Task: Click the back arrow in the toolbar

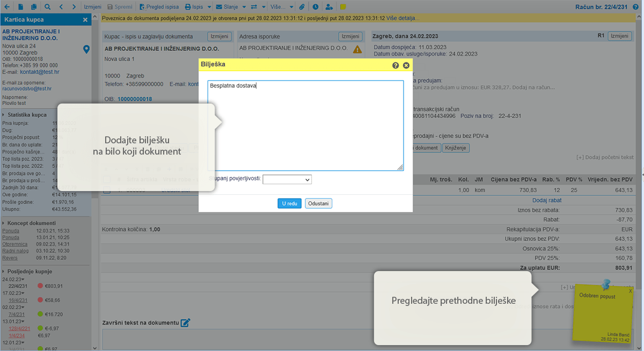Action: [x=6, y=8]
